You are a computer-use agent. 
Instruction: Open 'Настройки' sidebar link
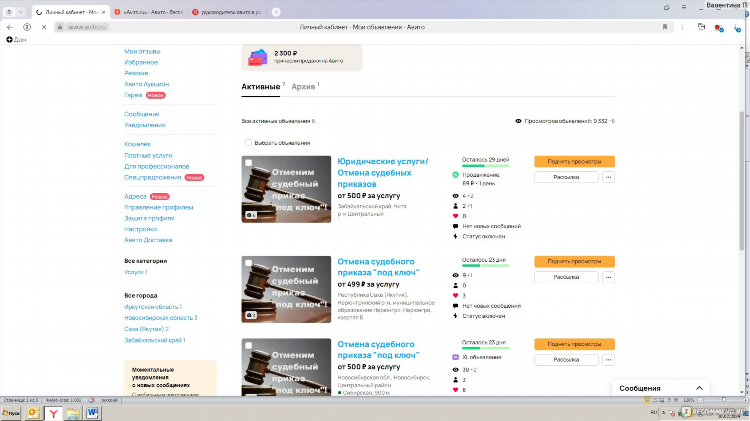[x=141, y=229]
